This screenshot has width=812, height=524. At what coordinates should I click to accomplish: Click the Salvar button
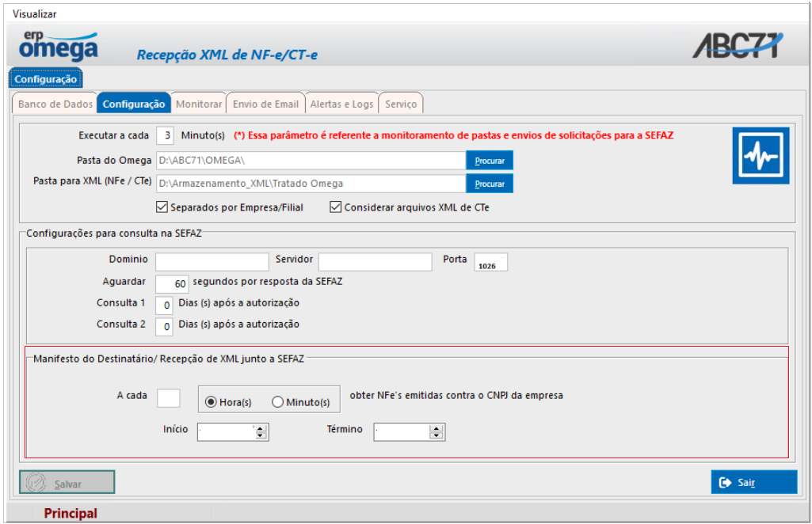click(67, 483)
